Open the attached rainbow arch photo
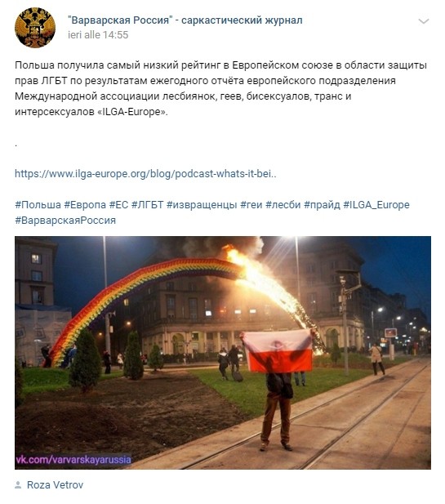Screen dimensions: 445x504 (x=223, y=353)
